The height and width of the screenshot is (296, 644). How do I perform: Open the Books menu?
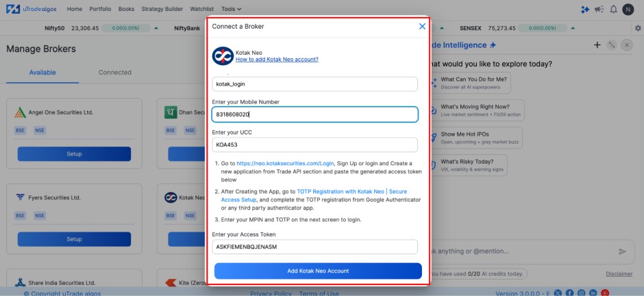126,9
